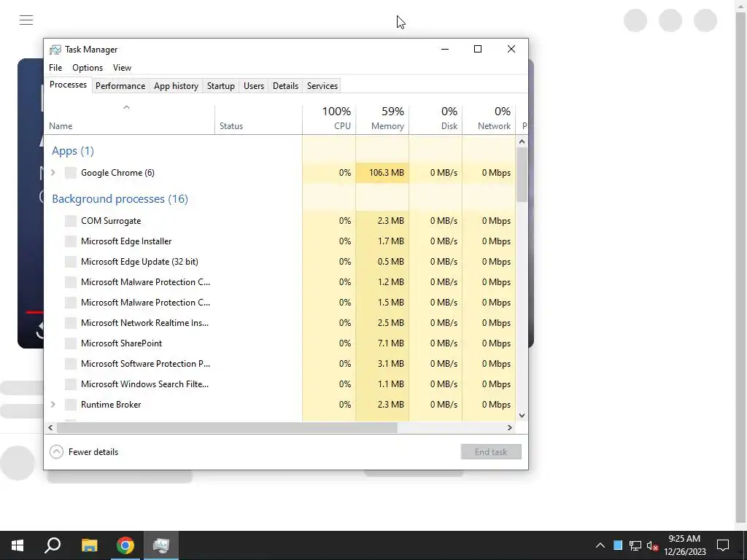The width and height of the screenshot is (747, 560).
Task: Show hidden system tray icons
Action: coord(600,545)
